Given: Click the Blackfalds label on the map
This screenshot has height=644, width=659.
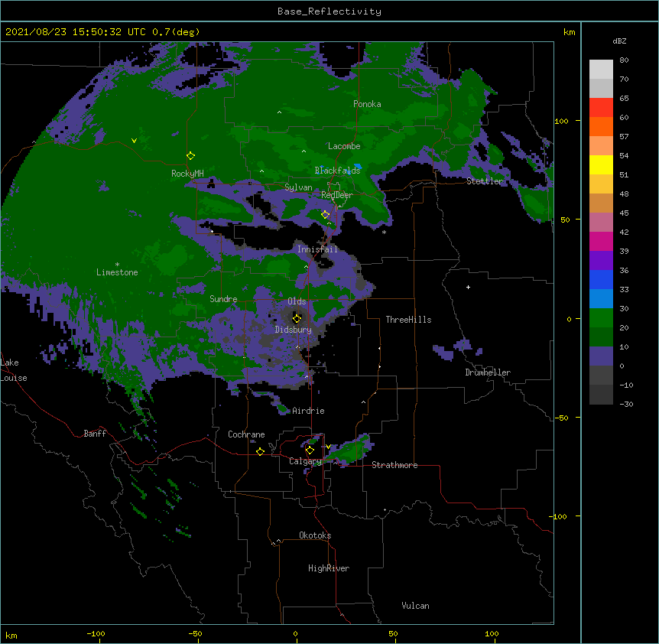Looking at the screenshot, I should 337,171.
